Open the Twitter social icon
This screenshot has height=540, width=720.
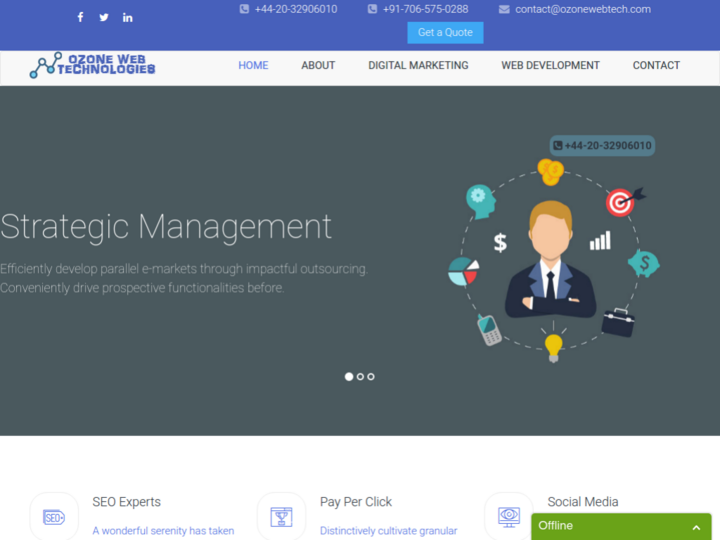click(104, 17)
